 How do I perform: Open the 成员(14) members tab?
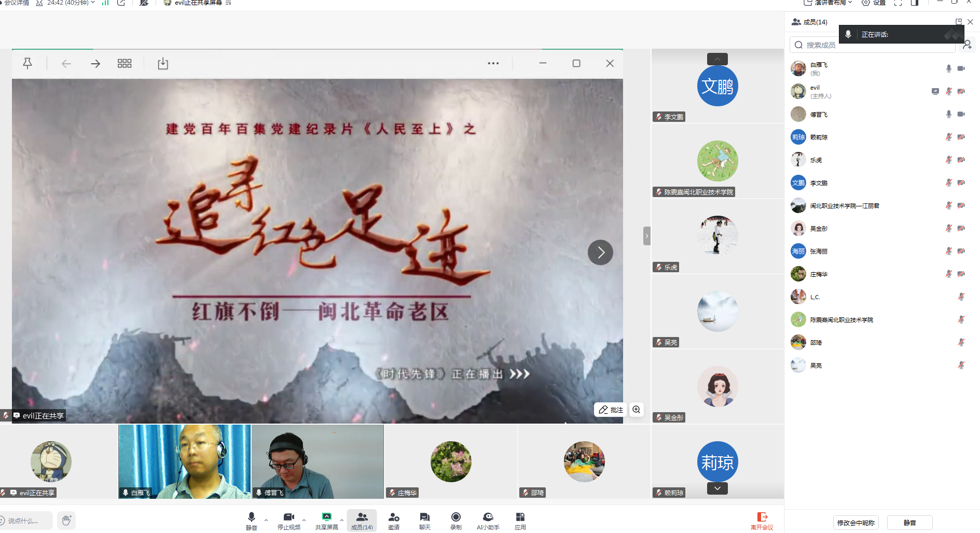[x=362, y=521]
